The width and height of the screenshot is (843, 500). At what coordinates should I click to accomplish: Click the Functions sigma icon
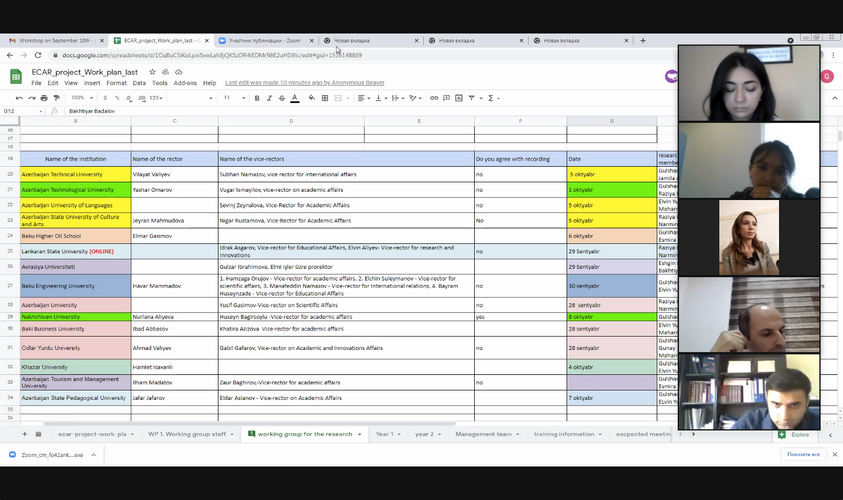point(491,98)
